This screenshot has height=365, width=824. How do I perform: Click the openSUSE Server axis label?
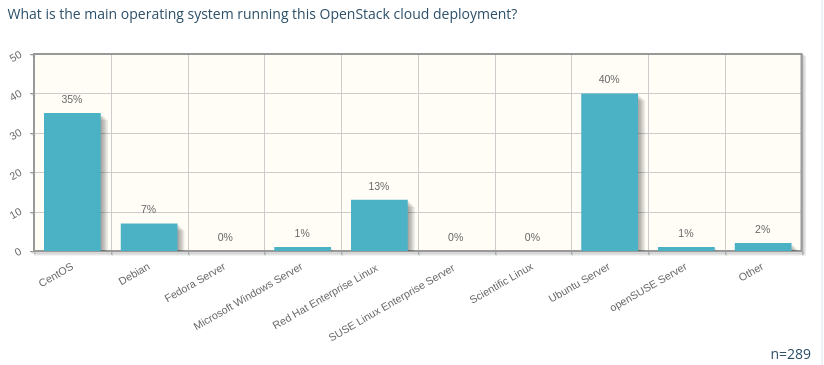pos(648,287)
